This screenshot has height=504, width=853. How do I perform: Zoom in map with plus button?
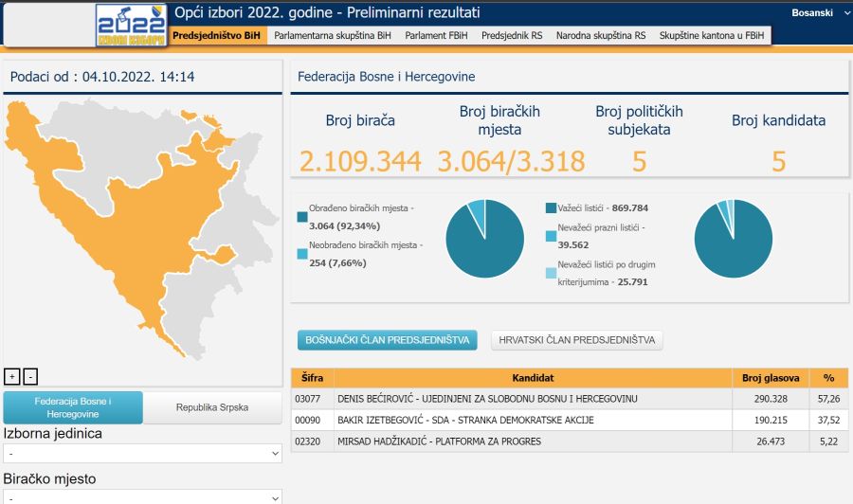pyautogui.click(x=12, y=376)
